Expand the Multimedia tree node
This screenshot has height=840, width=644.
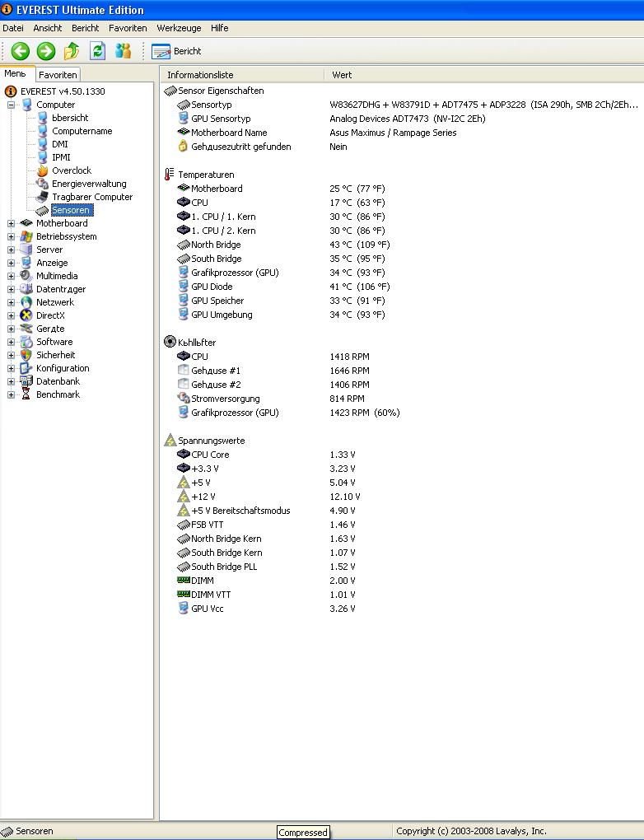coord(11,277)
